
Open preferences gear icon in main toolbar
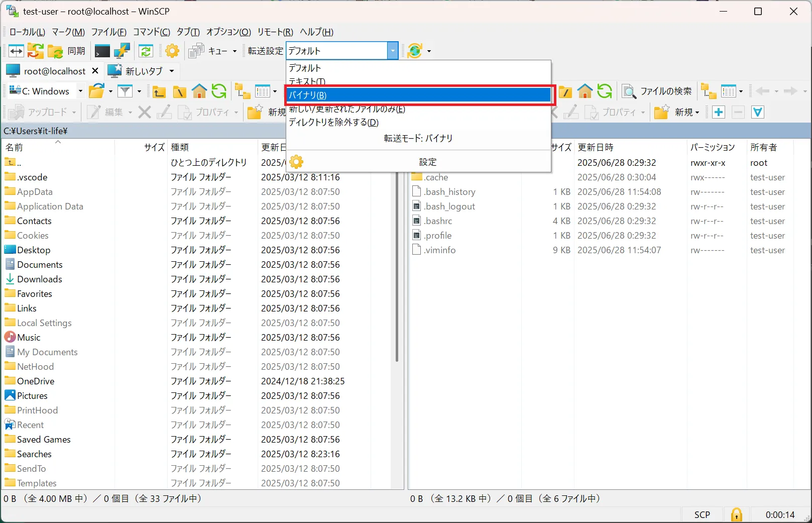[x=172, y=51]
